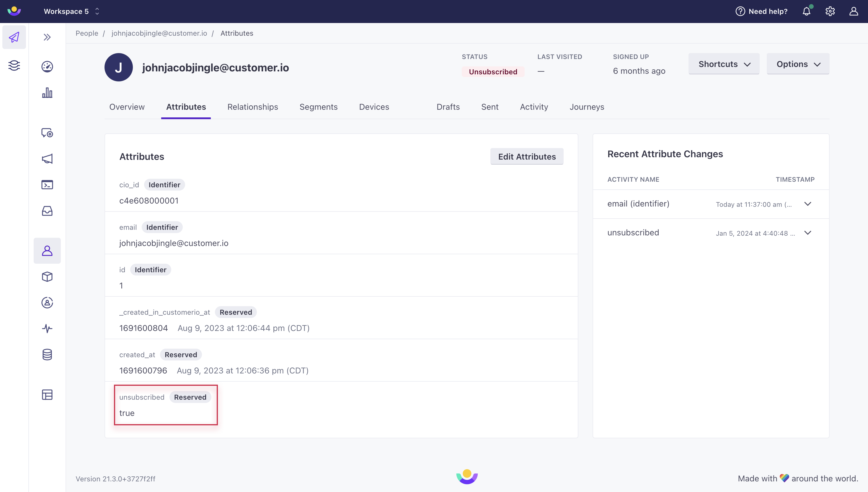Click the Customer.io logo in top bar
The height and width of the screenshot is (492, 868).
14,11
